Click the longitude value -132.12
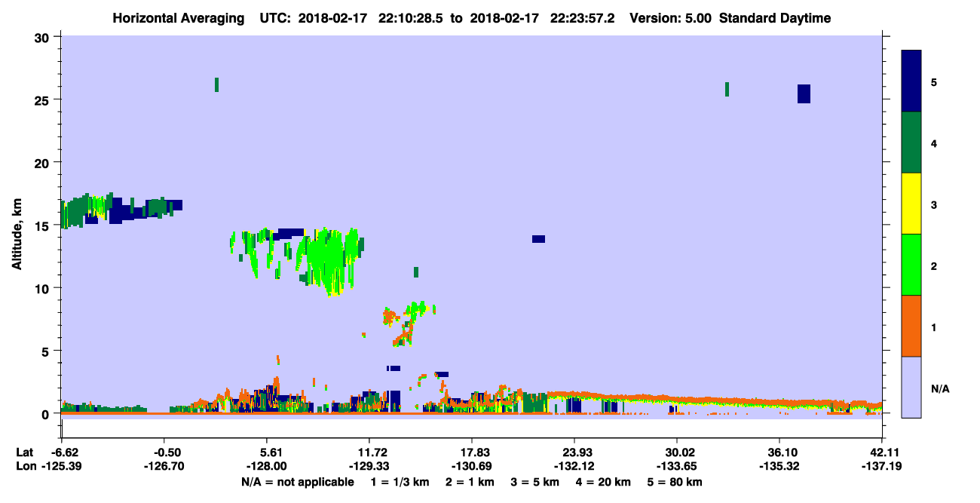The height and width of the screenshot is (503, 980). [x=574, y=466]
